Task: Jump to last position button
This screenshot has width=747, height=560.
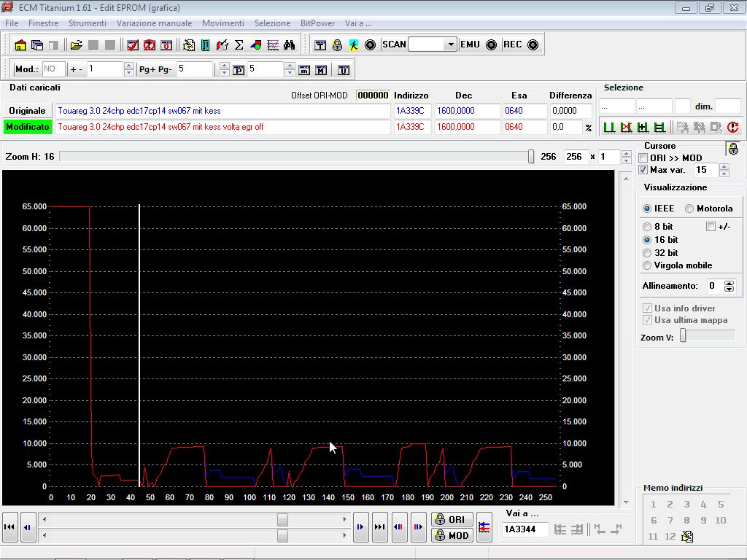Action: [379, 527]
